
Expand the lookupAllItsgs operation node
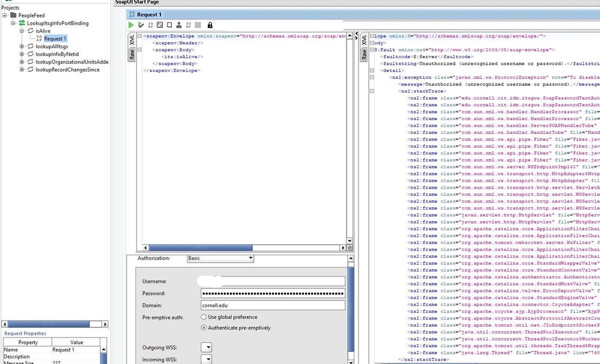[22, 46]
